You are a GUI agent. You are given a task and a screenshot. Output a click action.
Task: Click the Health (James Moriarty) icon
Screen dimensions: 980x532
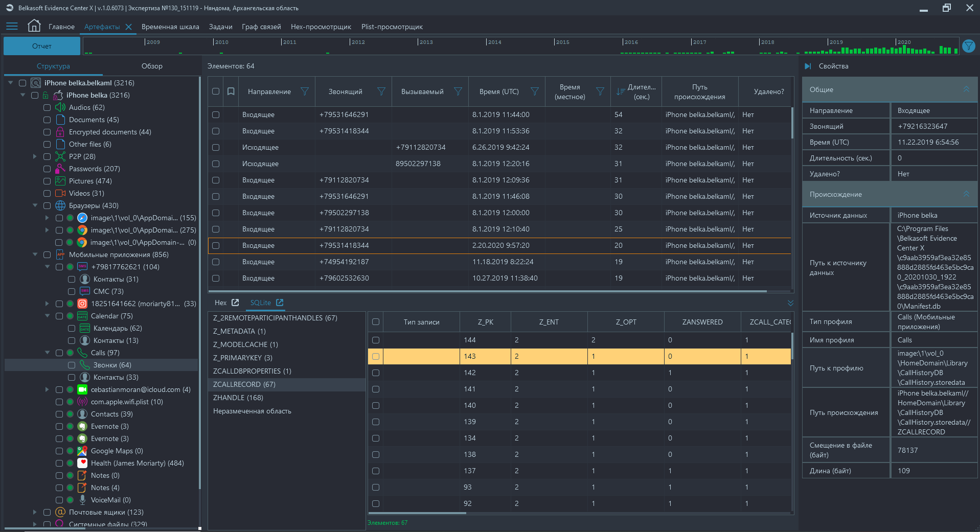(82, 463)
